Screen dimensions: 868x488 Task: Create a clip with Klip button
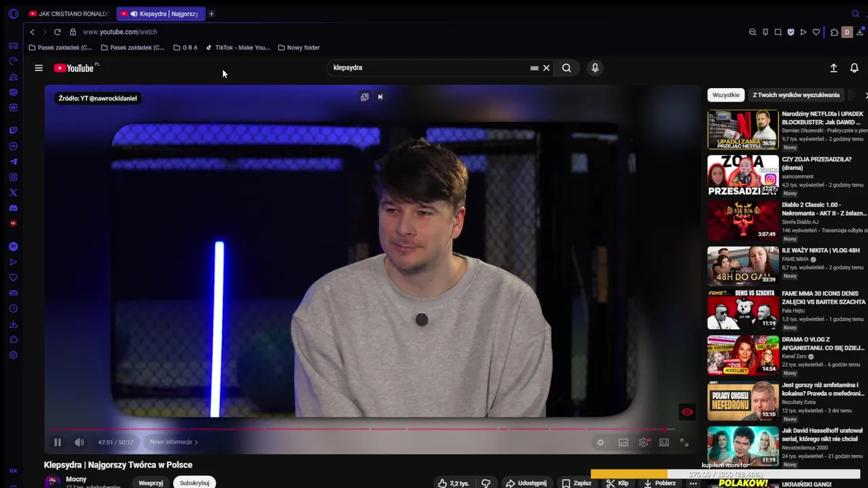pyautogui.click(x=617, y=483)
